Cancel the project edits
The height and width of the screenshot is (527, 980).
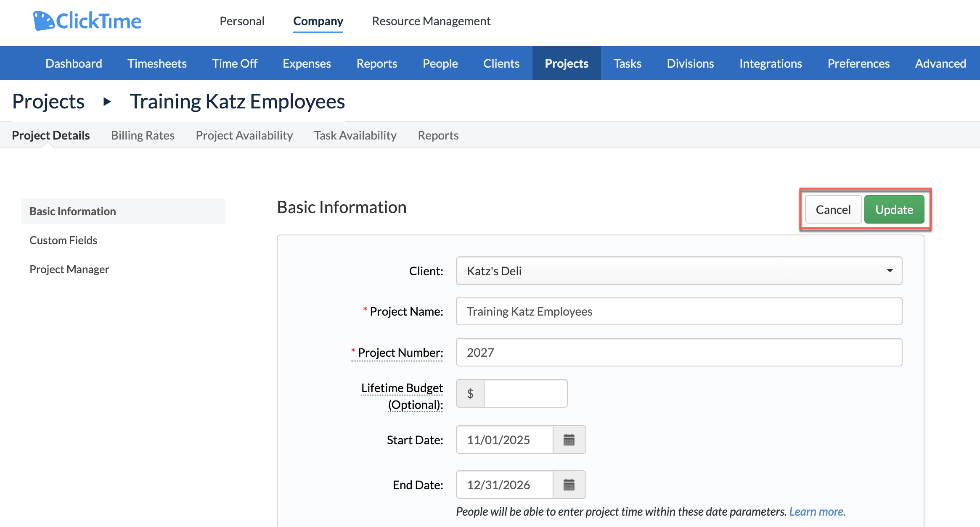(x=833, y=209)
